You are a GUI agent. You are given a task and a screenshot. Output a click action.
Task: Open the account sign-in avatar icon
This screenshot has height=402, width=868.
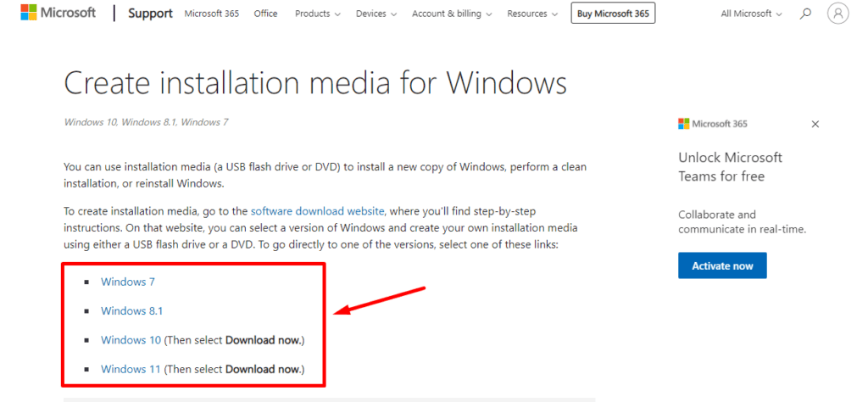tap(838, 14)
